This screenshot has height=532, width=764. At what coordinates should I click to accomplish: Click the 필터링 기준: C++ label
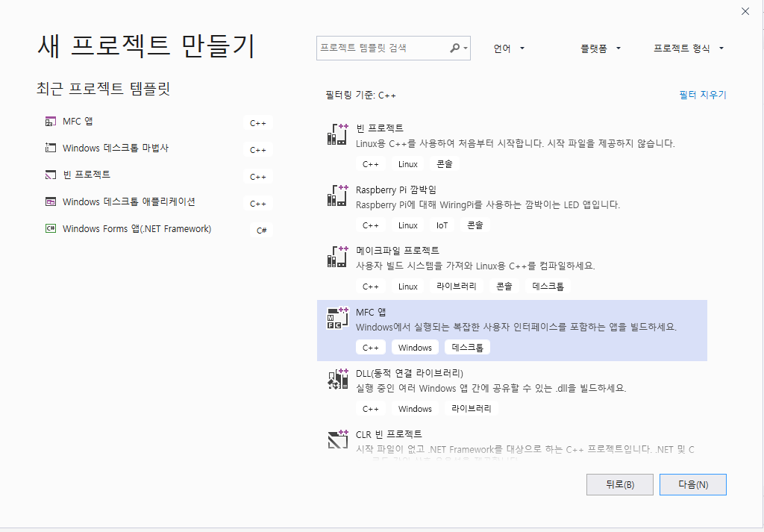360,95
